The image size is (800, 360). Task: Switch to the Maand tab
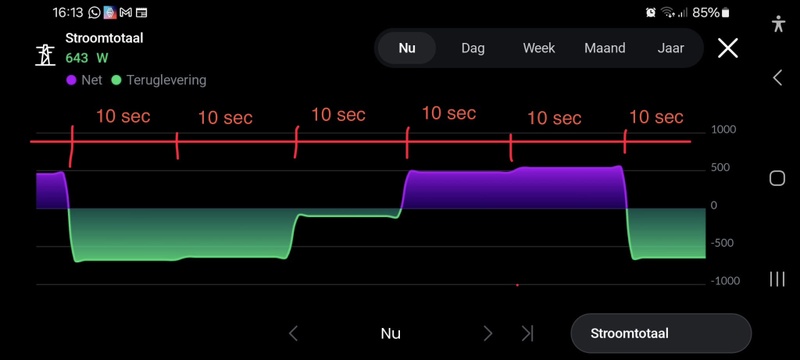605,48
